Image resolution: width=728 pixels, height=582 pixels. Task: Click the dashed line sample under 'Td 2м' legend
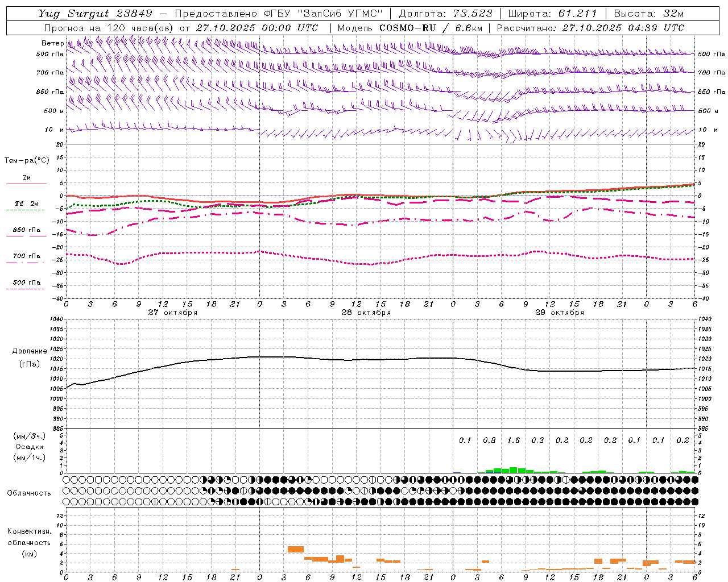pyautogui.click(x=26, y=210)
